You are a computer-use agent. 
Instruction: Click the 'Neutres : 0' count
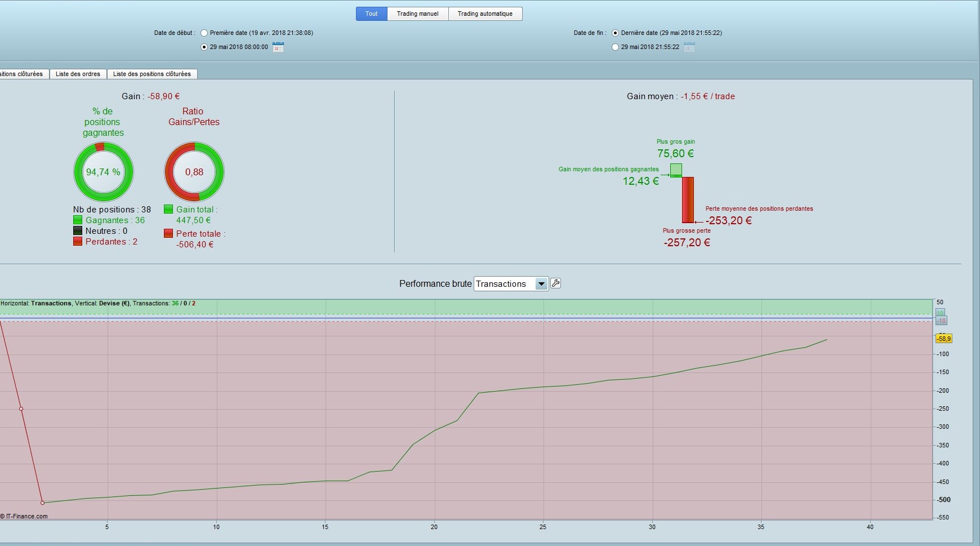106,231
